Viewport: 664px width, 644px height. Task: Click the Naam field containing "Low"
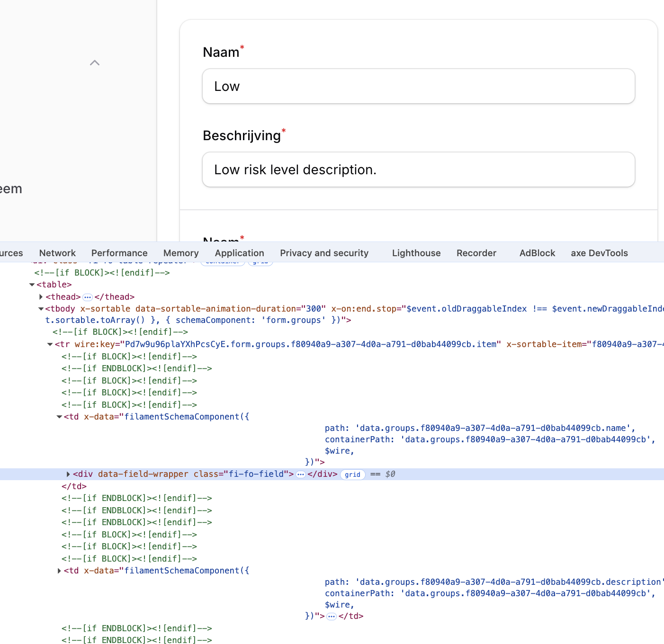click(418, 86)
